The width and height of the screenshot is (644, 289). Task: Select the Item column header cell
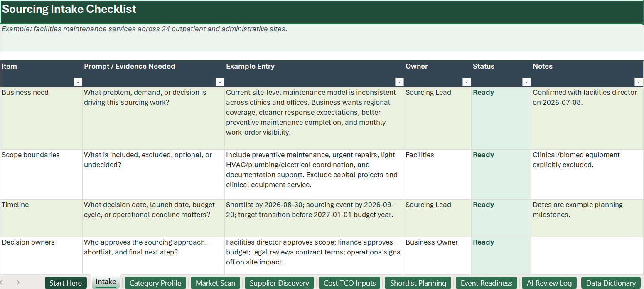41,74
